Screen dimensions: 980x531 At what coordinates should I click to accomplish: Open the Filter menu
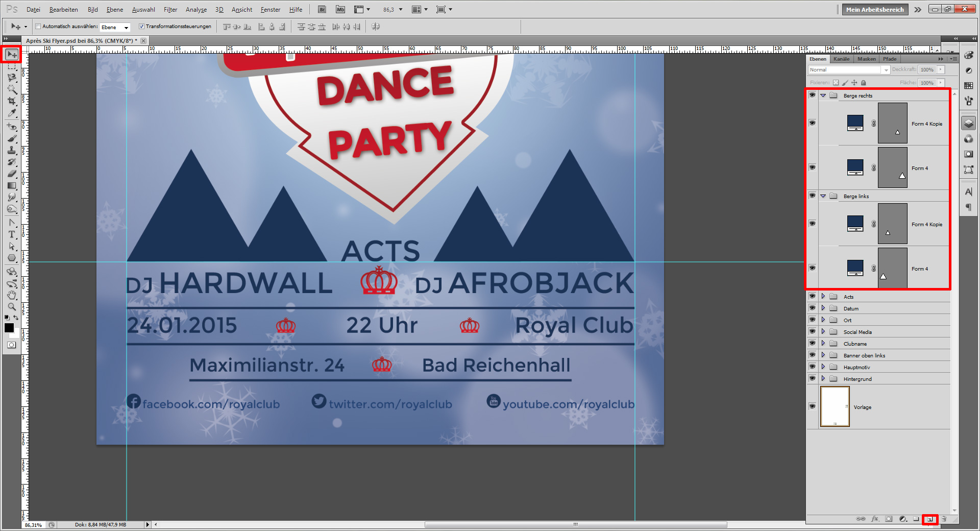[x=170, y=9]
